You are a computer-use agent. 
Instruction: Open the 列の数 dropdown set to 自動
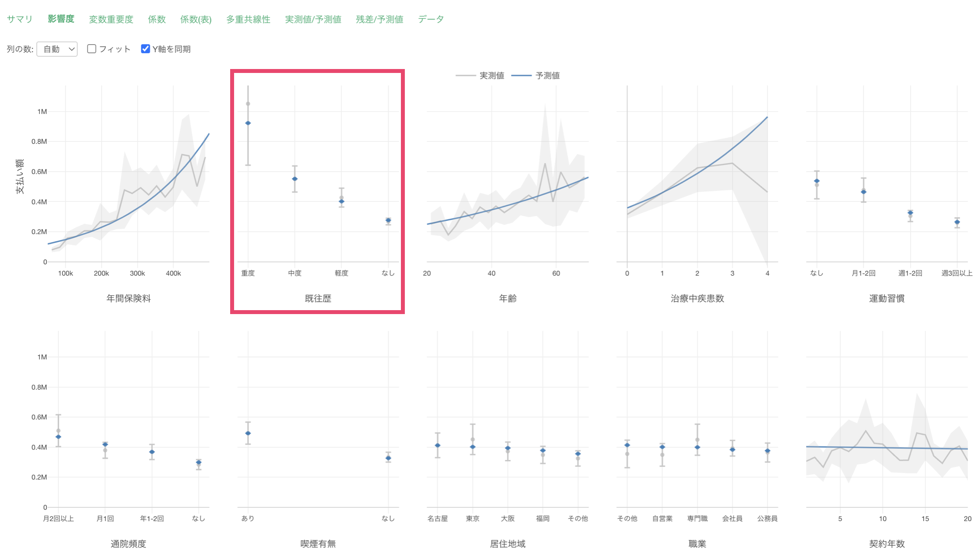click(57, 49)
